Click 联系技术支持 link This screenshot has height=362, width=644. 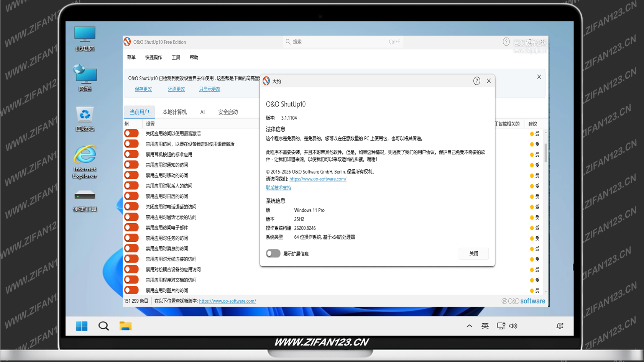(279, 188)
